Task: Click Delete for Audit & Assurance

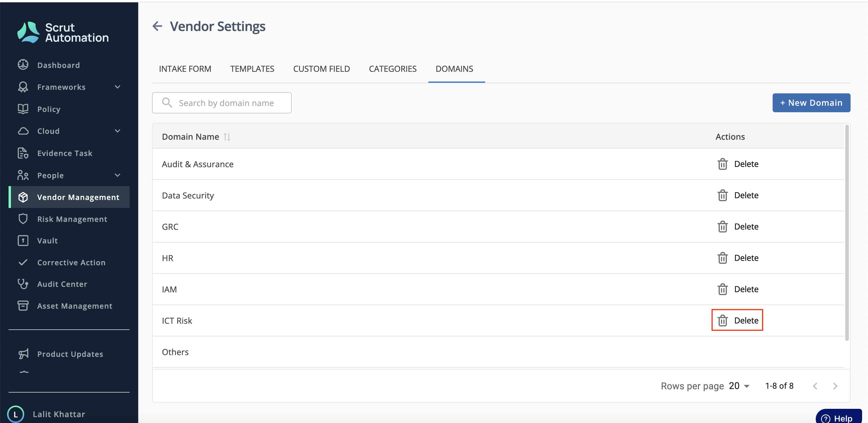Action: pyautogui.click(x=746, y=164)
